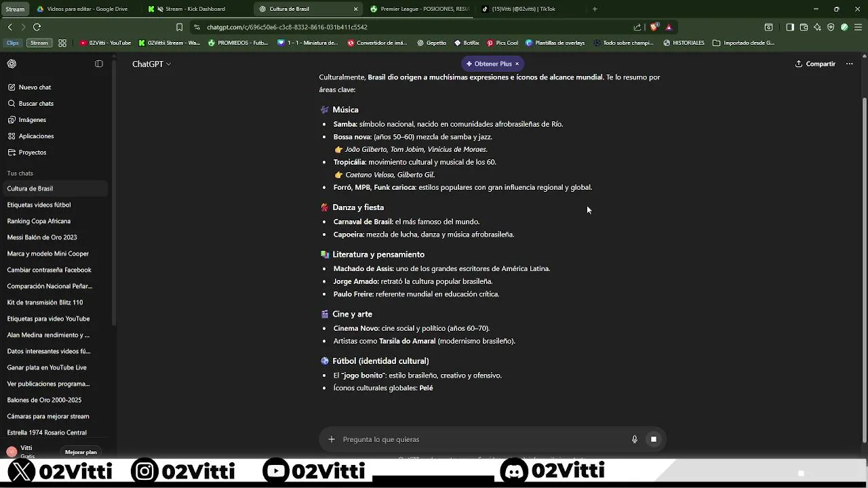This screenshot has width=868, height=488.
Task: Open Marca y modelo Mini Cooper chat
Action: pyautogui.click(x=54, y=253)
